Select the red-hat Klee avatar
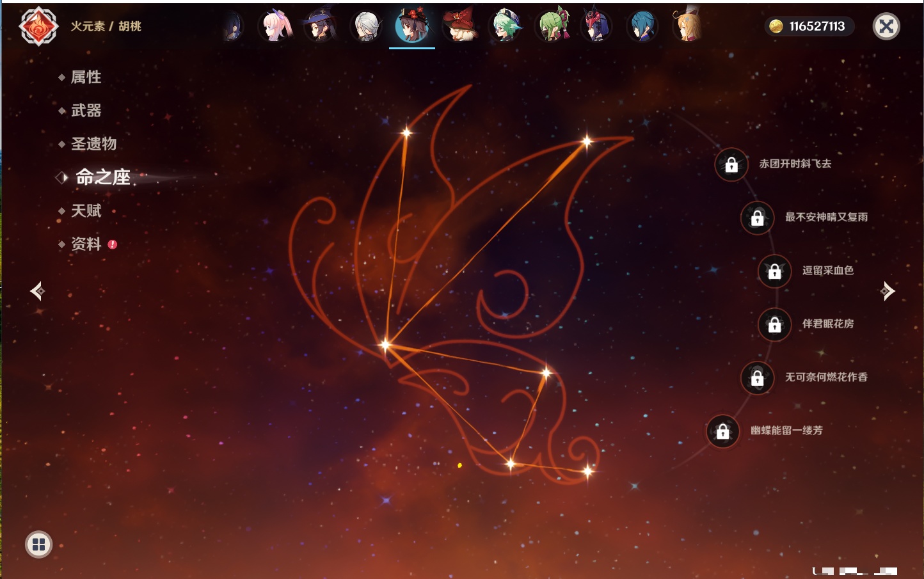The width and height of the screenshot is (924, 579). (459, 27)
